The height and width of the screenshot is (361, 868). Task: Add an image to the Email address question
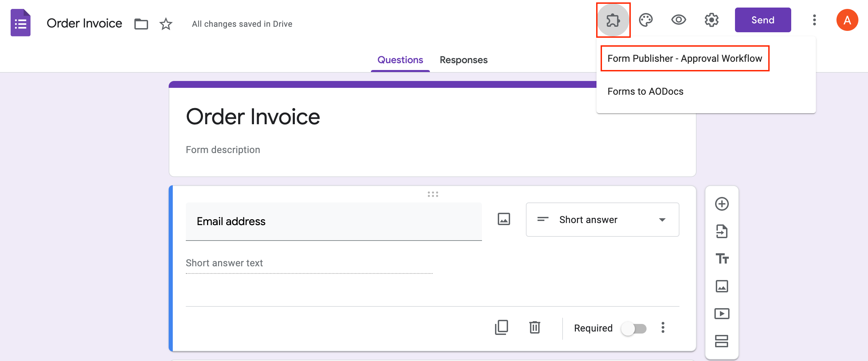[x=503, y=219]
